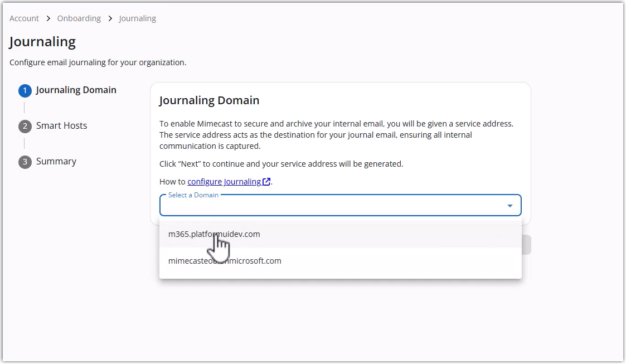Click the breadcrumb chevron after Account
Image resolution: width=626 pixels, height=364 pixels.
point(48,18)
